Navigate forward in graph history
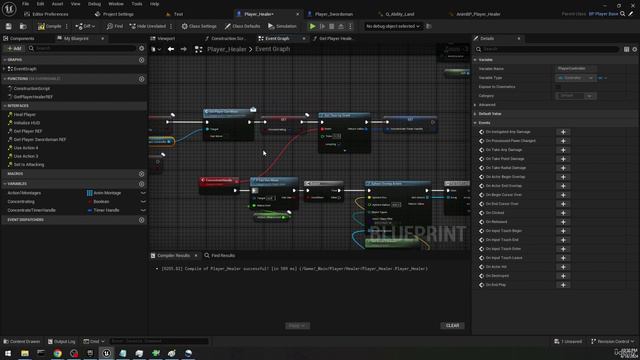Image resolution: width=640 pixels, height=360 pixels. [x=184, y=49]
